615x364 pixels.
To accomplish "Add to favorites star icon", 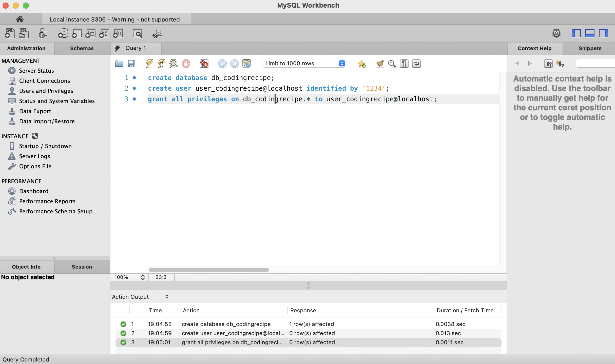I will [362, 64].
